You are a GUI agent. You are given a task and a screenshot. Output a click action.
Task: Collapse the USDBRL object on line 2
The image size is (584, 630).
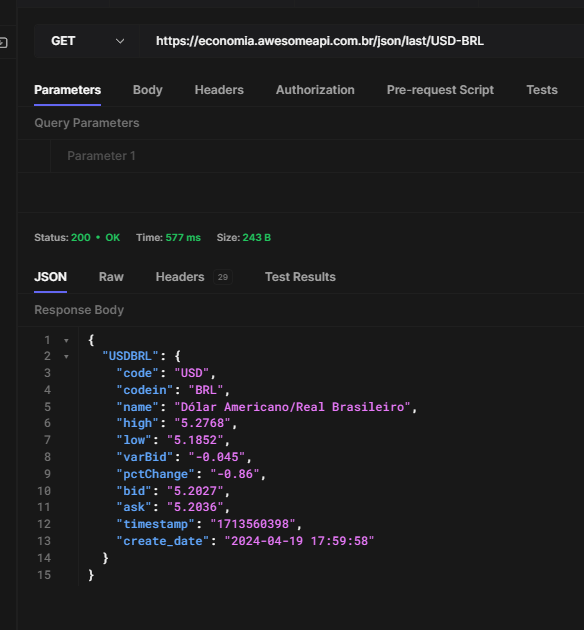click(66, 357)
